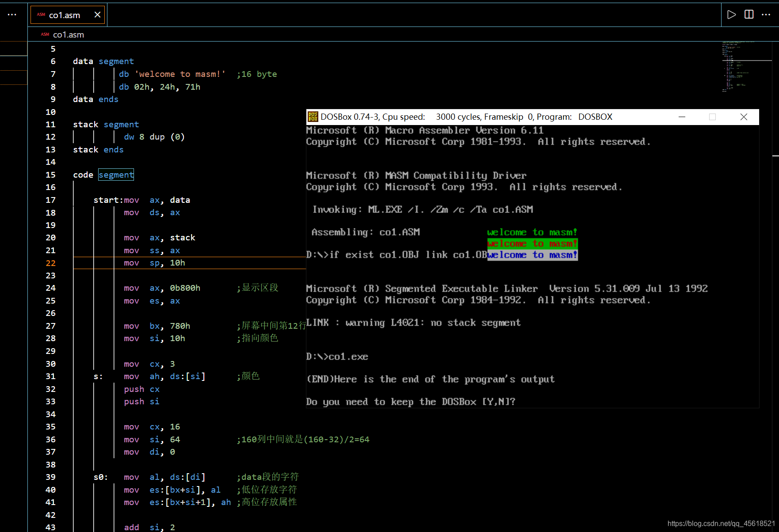Image resolution: width=779 pixels, height=532 pixels.
Task: Click '0b800h' value on line 24
Action: pos(185,288)
